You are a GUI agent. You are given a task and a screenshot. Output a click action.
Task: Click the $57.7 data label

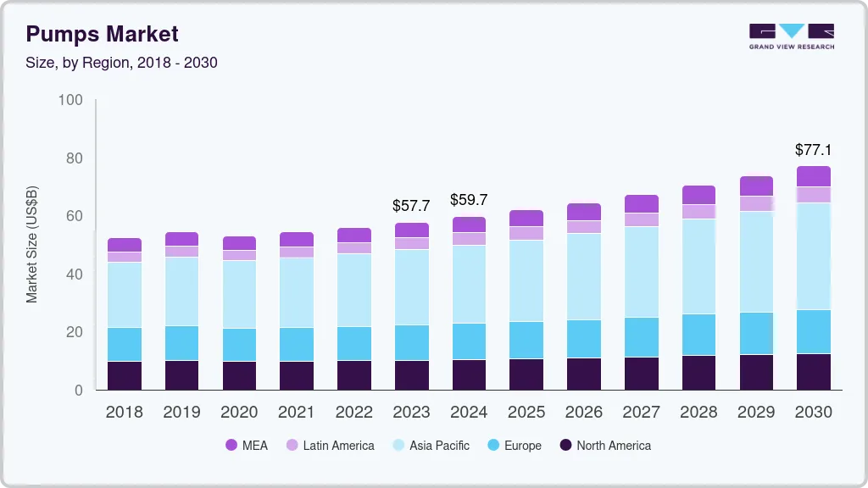point(411,205)
